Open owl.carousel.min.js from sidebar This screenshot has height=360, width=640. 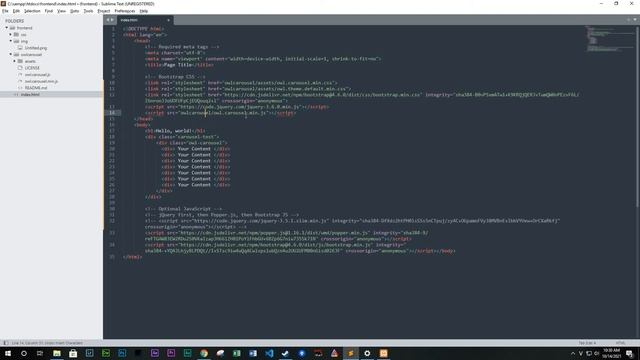click(x=41, y=81)
